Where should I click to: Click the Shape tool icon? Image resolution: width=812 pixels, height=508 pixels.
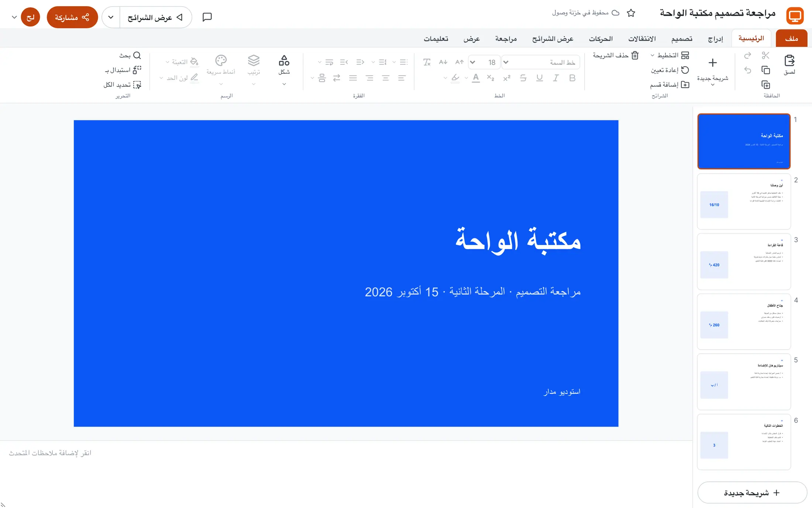pyautogui.click(x=284, y=60)
